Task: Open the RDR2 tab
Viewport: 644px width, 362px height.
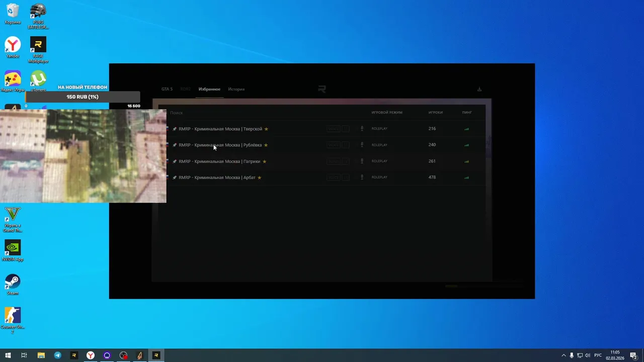Action: pos(186,89)
